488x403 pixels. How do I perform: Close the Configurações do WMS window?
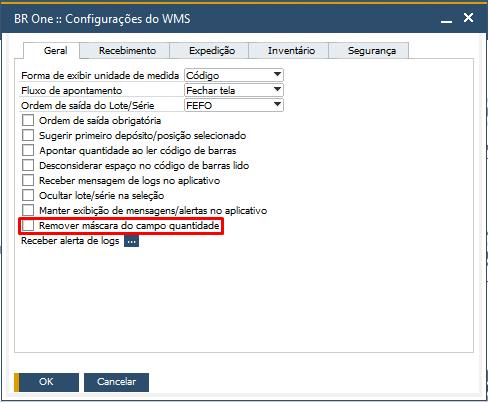tap(468, 18)
